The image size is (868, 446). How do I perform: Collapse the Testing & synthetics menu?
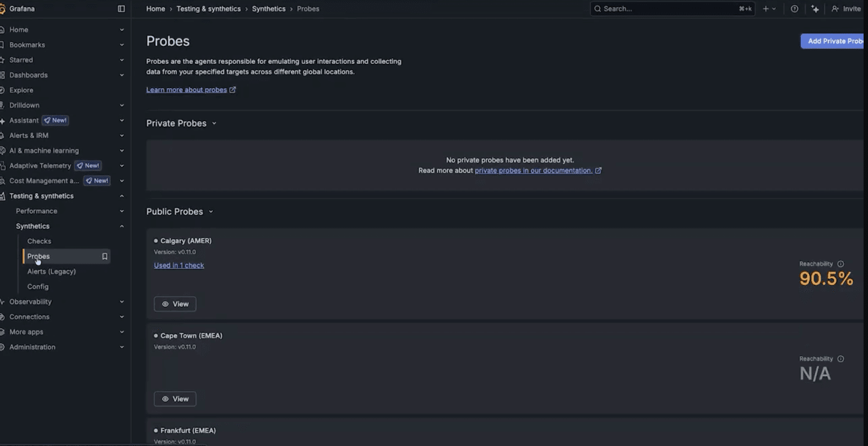coord(122,196)
